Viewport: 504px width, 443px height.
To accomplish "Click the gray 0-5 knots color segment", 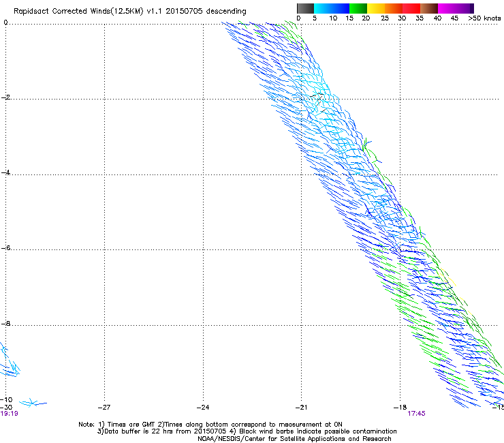I will pos(305,8).
